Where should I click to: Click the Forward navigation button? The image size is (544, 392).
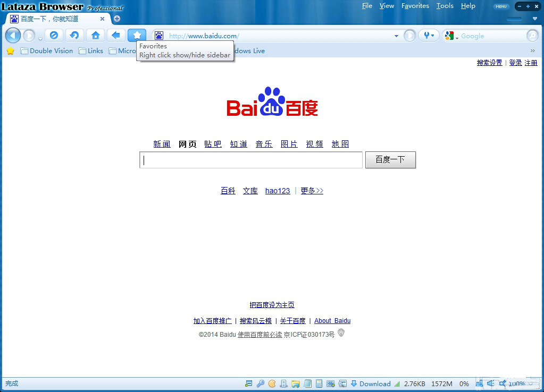click(x=29, y=36)
